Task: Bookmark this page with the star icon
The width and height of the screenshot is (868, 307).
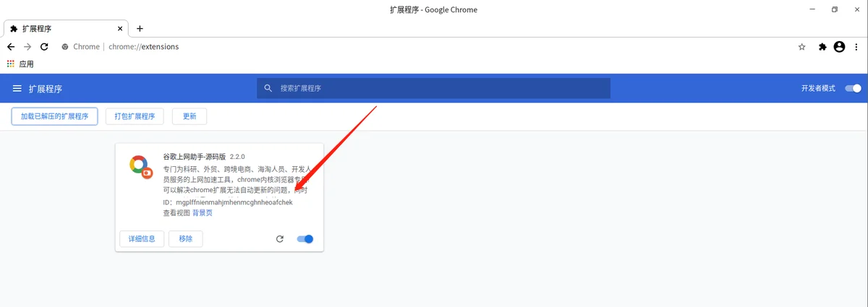Action: coord(801,47)
